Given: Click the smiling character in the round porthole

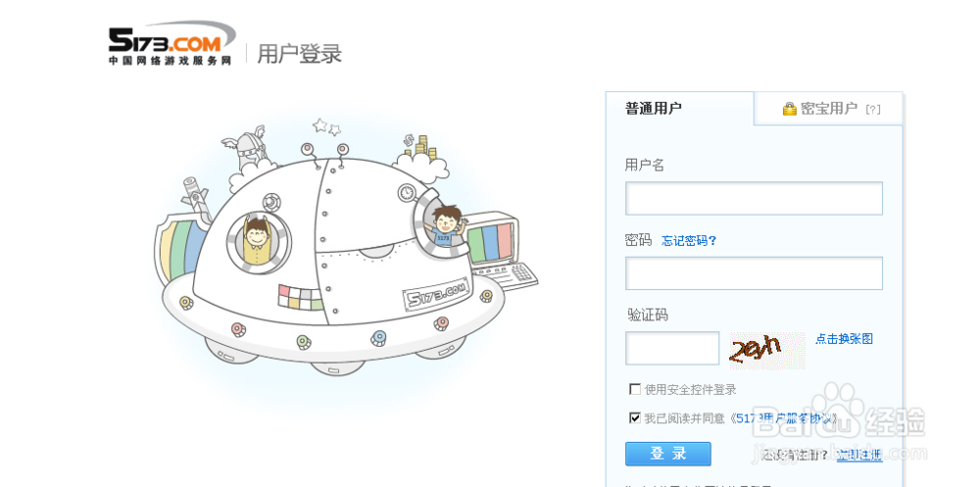Looking at the screenshot, I should [x=256, y=241].
